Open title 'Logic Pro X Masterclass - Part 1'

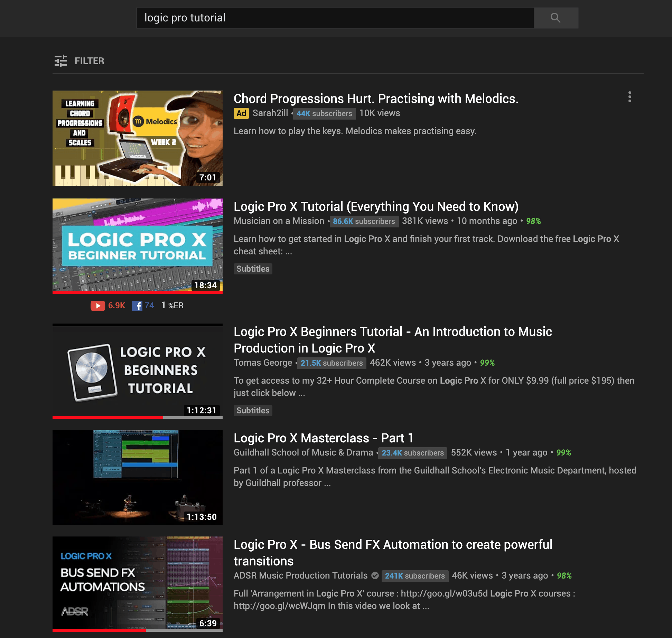(x=324, y=438)
